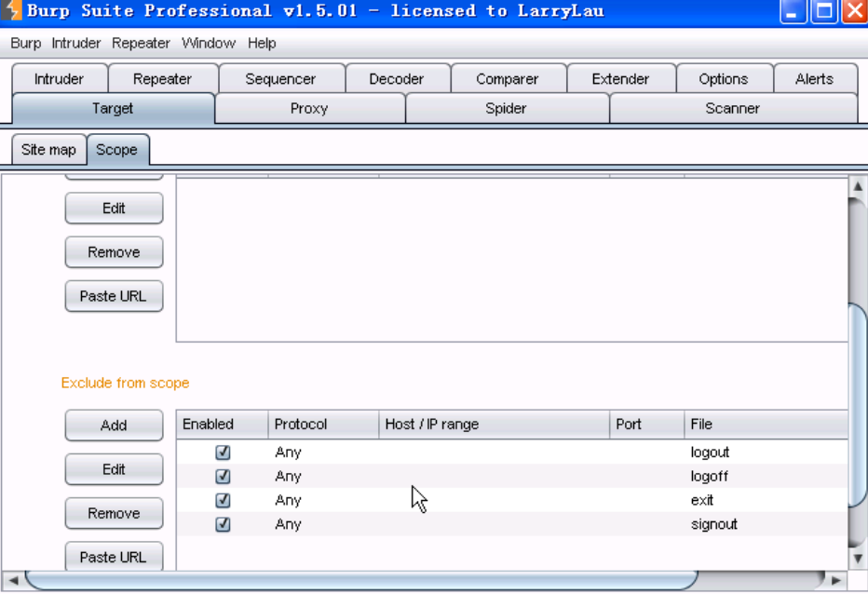
Task: Click the horizontal scrollbar thumb
Action: pos(361,580)
